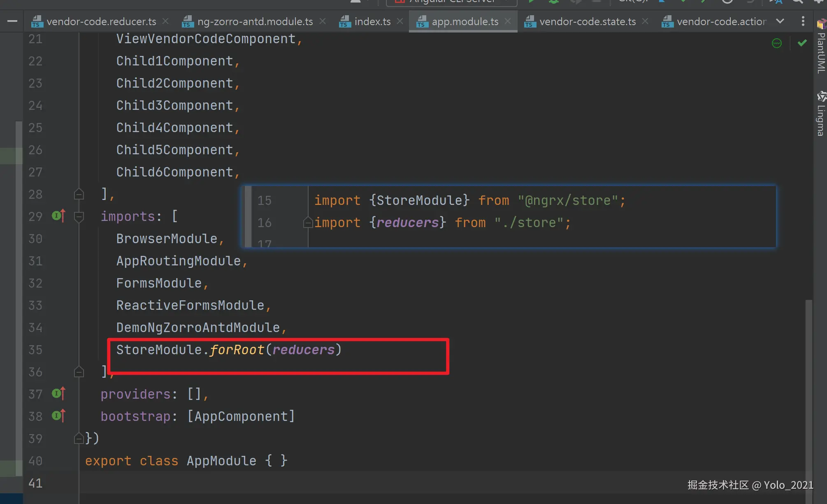
Task: Collapse the imports array fold marker
Action: pos(79,216)
